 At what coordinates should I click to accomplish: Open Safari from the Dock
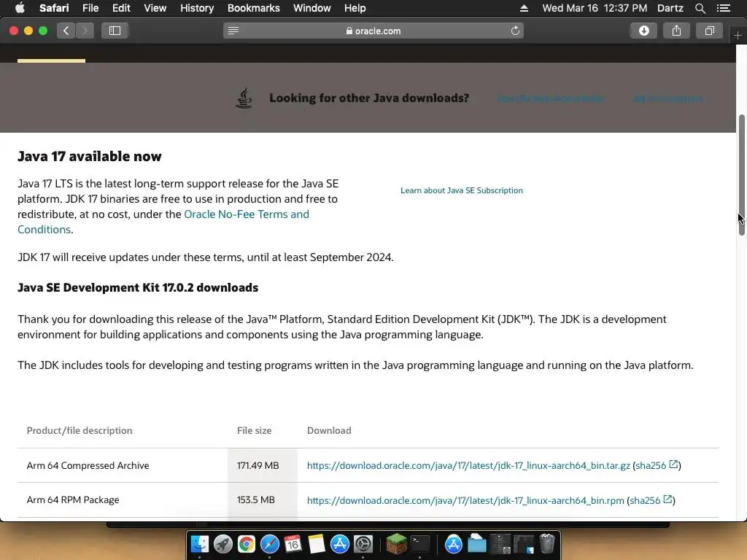tap(270, 544)
